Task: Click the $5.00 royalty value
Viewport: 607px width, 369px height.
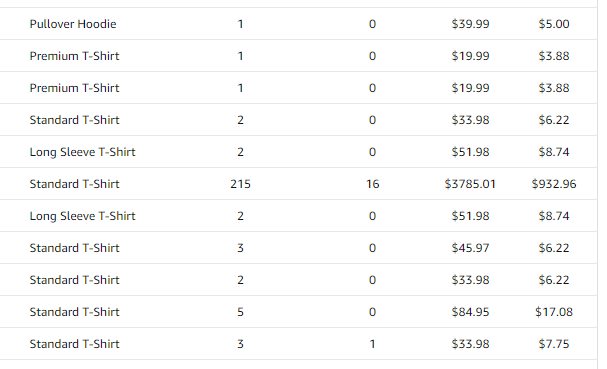Action: click(x=554, y=24)
